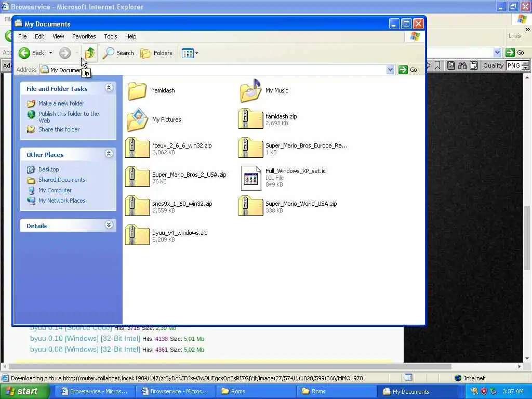This screenshot has width=532, height=399.
Task: Switch to first Roms taskbar button
Action: point(255,392)
